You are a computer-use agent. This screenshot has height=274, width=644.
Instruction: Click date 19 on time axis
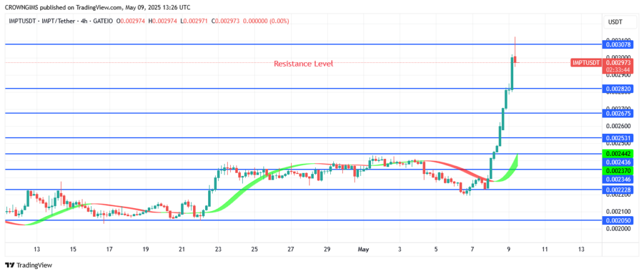click(146, 249)
